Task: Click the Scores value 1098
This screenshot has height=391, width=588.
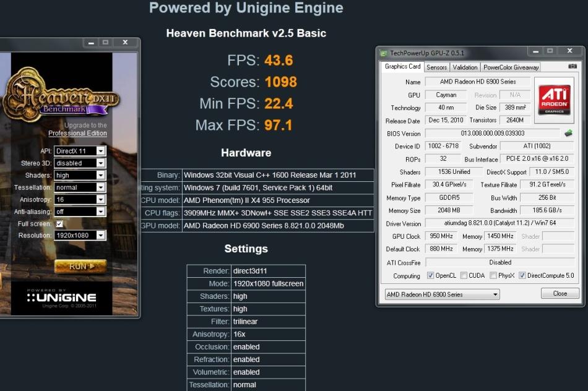Action: (280, 82)
